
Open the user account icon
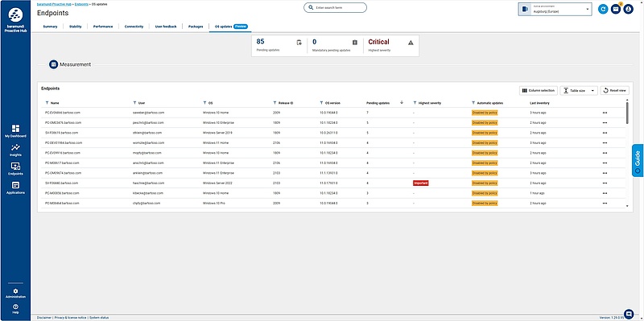click(629, 9)
